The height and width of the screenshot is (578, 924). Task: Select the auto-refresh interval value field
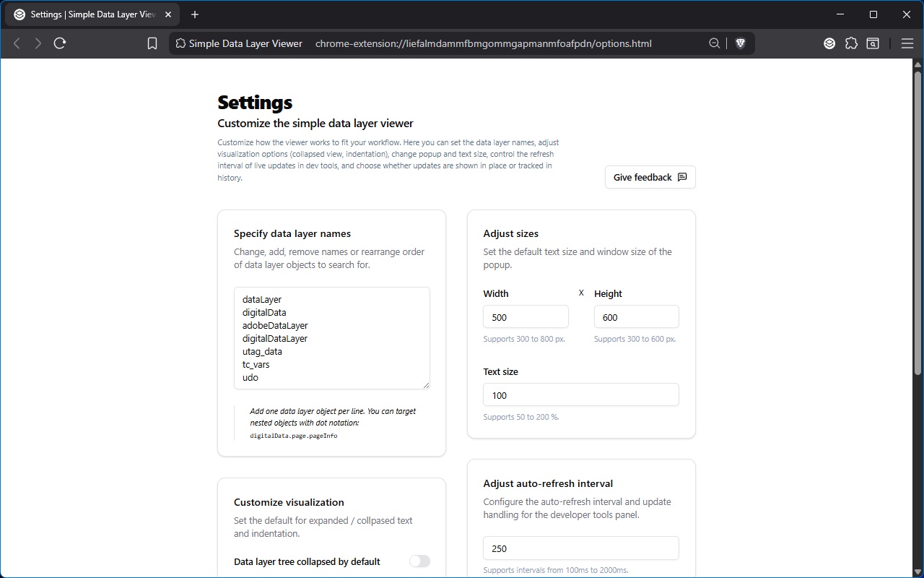(x=581, y=548)
